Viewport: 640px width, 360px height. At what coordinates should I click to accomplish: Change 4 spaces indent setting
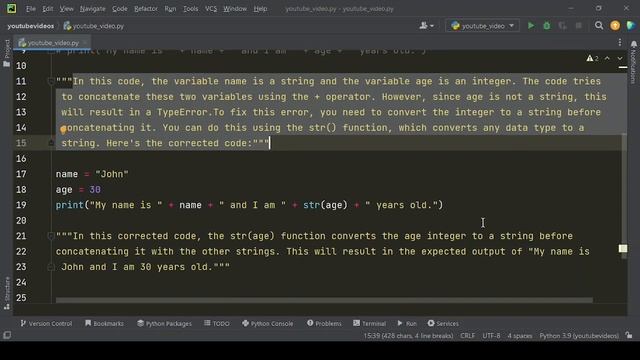[x=520, y=336]
